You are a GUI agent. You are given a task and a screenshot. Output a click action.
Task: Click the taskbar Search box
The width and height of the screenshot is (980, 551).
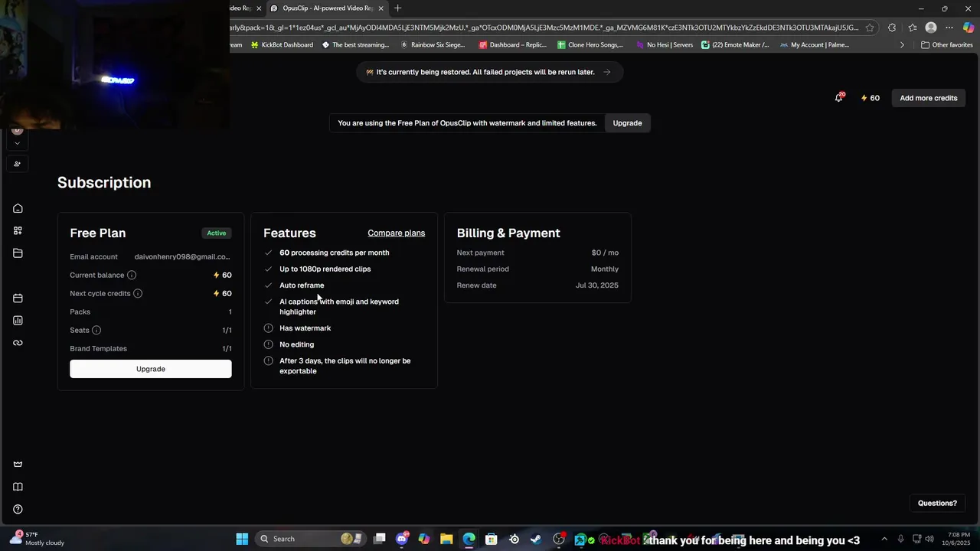(312, 539)
